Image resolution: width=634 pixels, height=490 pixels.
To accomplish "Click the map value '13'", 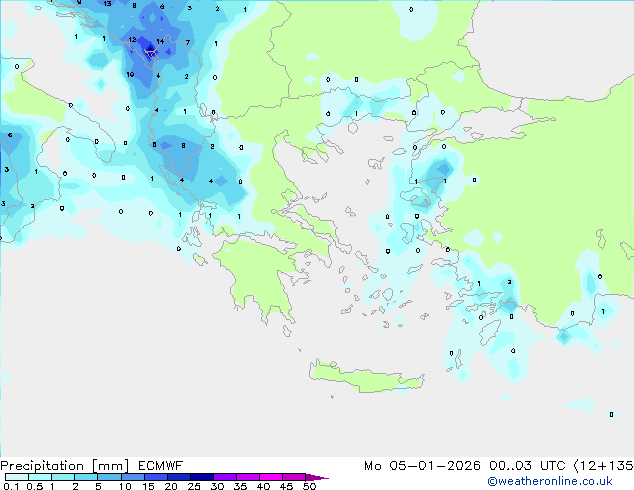I will 107,4.
